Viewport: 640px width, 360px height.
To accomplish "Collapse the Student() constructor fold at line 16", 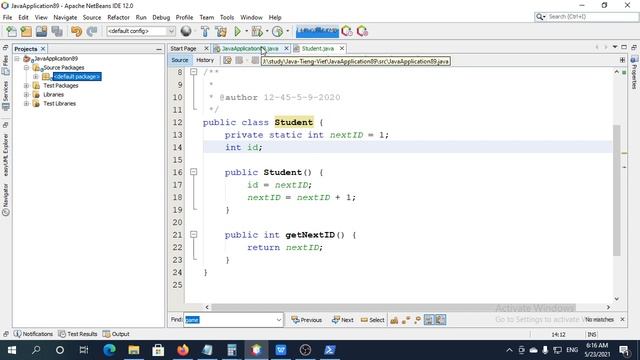I will coord(193,172).
